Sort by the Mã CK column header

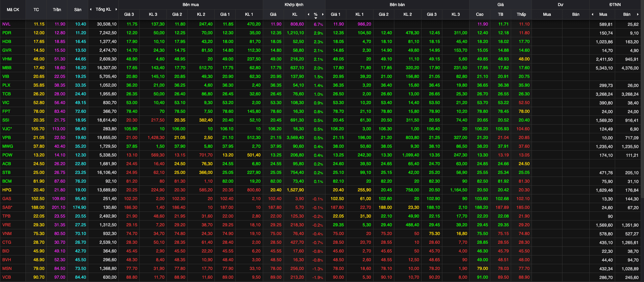pos(13,10)
